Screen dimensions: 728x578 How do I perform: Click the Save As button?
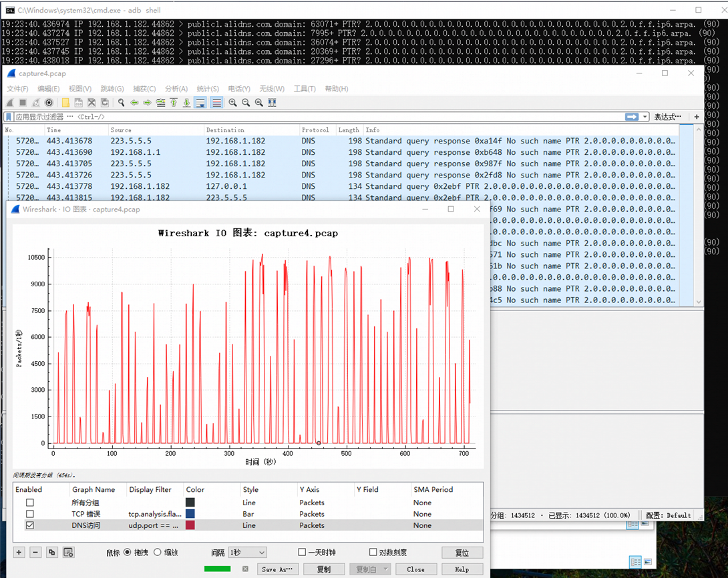(277, 569)
